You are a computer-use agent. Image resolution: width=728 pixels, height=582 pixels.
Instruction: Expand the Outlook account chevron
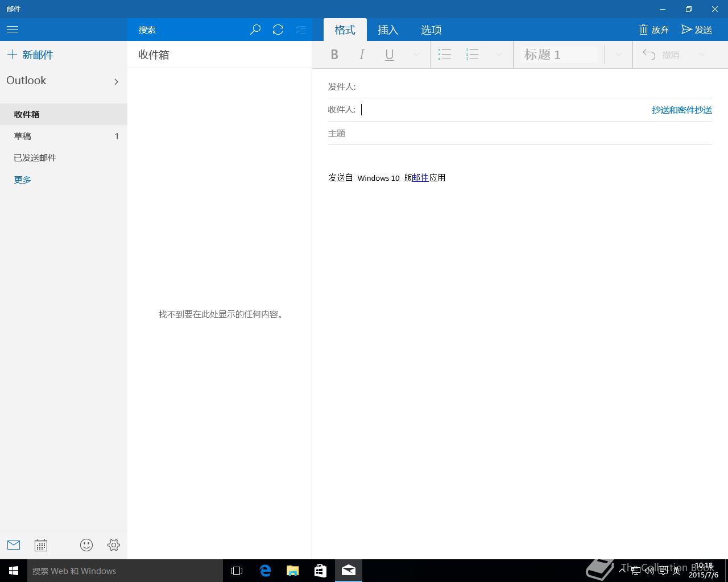click(x=116, y=81)
